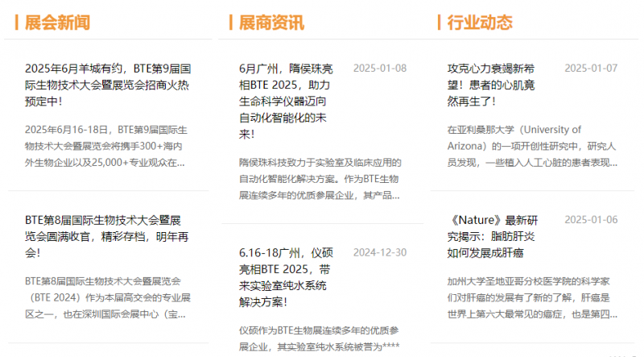Click summary starting 仪硕作为BTE生物展连续多年
Screen dimensions: 644x357
pos(319,338)
